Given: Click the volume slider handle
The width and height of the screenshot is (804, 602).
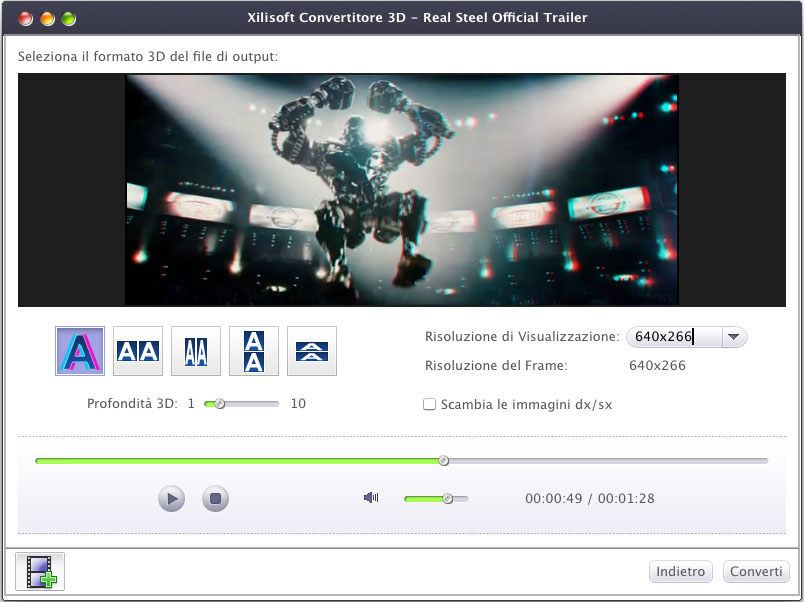Looking at the screenshot, I should (448, 498).
